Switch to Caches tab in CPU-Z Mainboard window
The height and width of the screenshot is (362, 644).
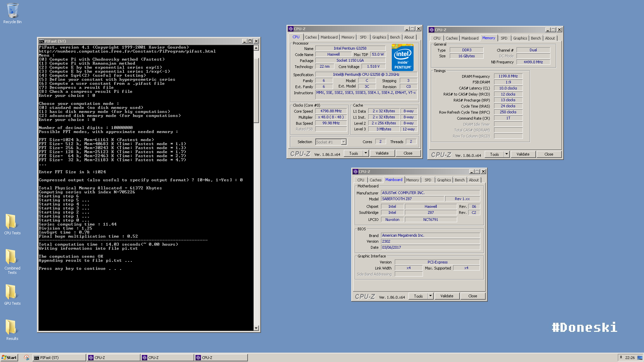coord(375,180)
